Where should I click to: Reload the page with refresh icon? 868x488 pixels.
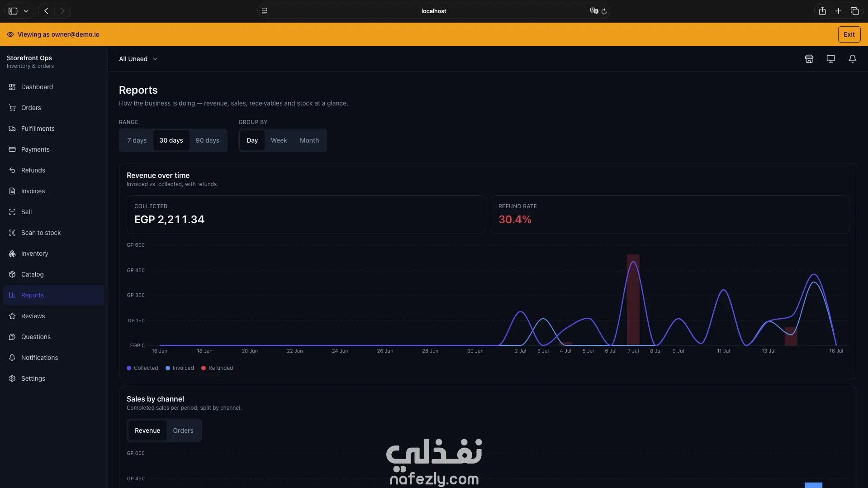point(604,11)
